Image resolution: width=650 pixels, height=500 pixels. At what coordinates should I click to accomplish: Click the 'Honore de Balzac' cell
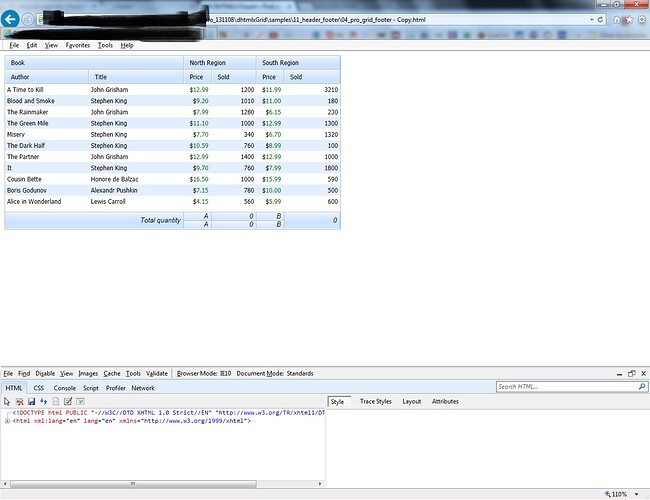coord(136,179)
